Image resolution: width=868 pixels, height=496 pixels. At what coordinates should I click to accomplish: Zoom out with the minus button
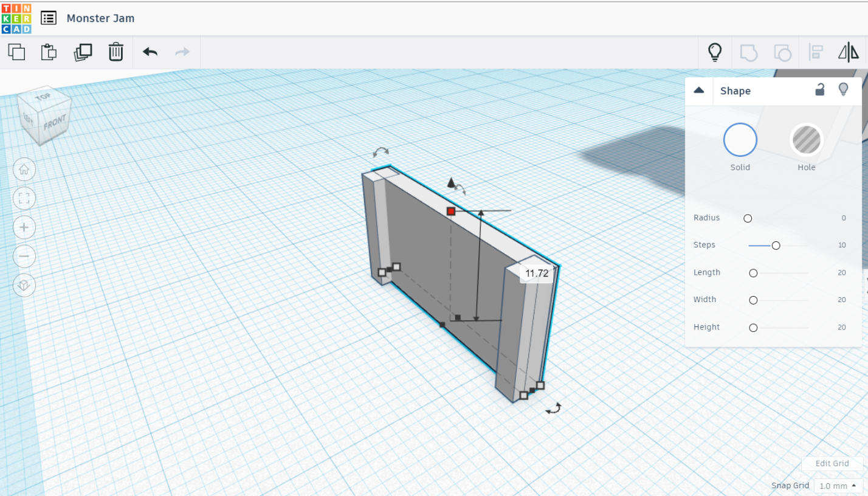pyautogui.click(x=24, y=256)
